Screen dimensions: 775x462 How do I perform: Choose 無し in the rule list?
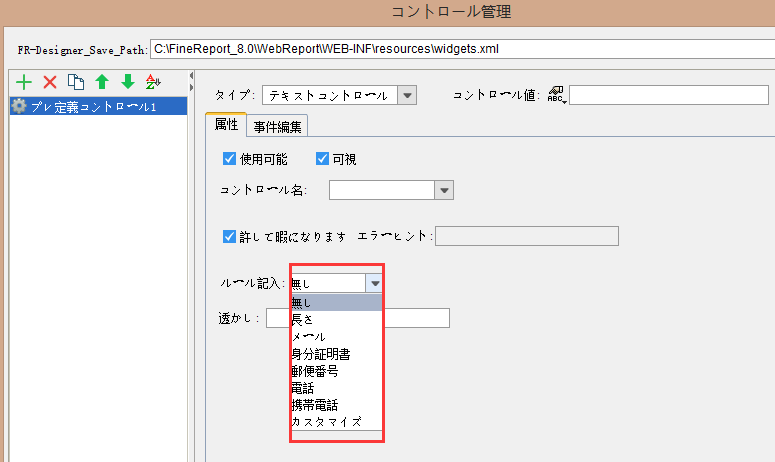337,302
